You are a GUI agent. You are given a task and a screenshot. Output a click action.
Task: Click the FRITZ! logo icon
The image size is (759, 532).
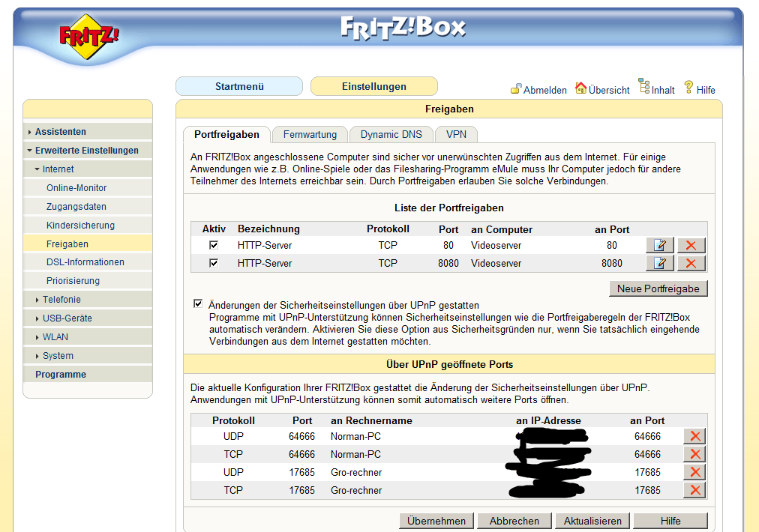[88, 37]
